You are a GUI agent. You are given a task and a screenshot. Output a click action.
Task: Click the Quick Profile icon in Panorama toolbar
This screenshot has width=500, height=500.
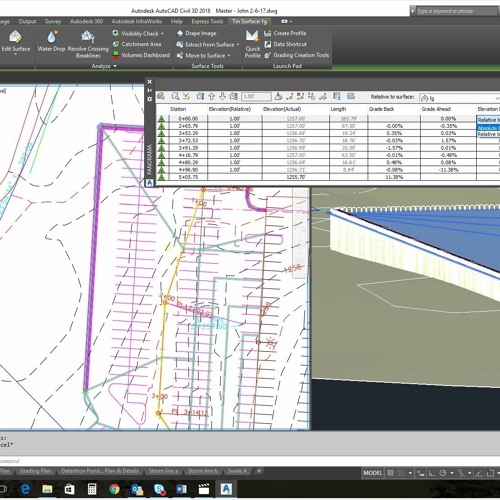tap(186, 96)
